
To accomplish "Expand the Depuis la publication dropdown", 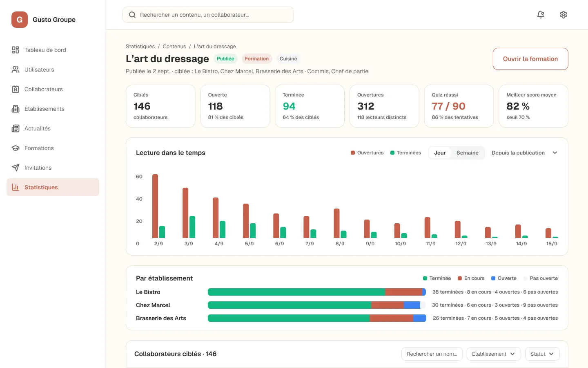I will click(x=524, y=153).
